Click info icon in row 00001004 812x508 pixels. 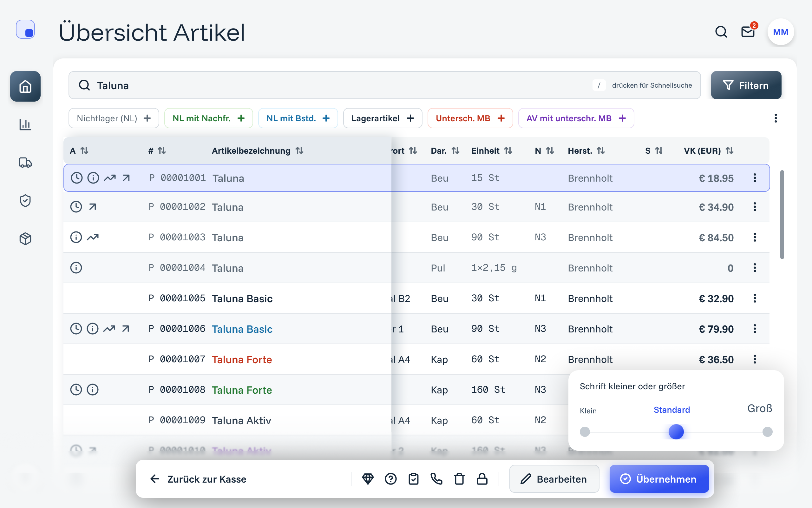[76, 268]
